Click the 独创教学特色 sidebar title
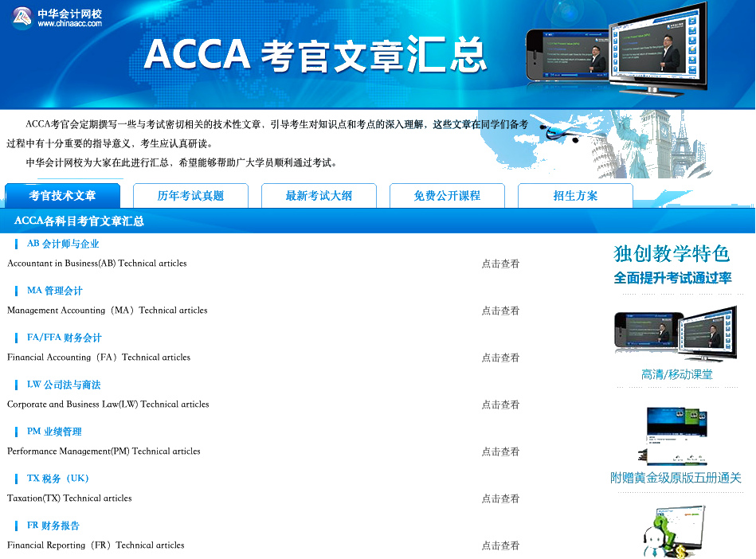 [x=672, y=254]
